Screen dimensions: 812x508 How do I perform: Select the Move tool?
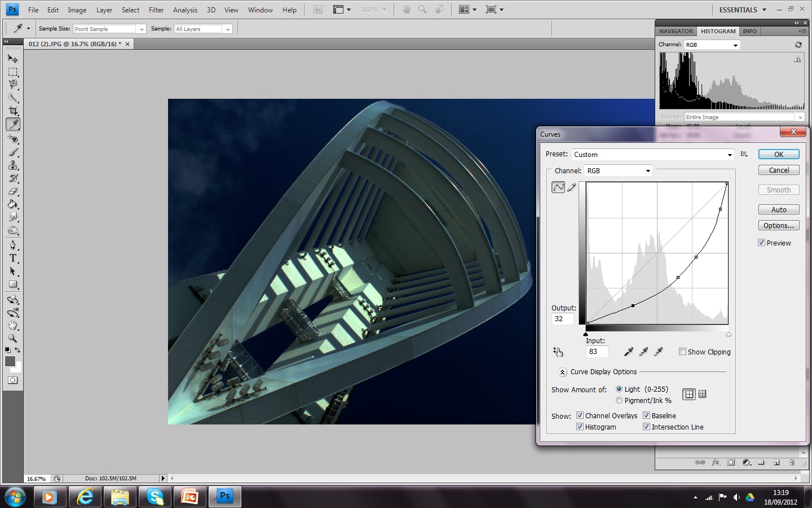[x=13, y=58]
